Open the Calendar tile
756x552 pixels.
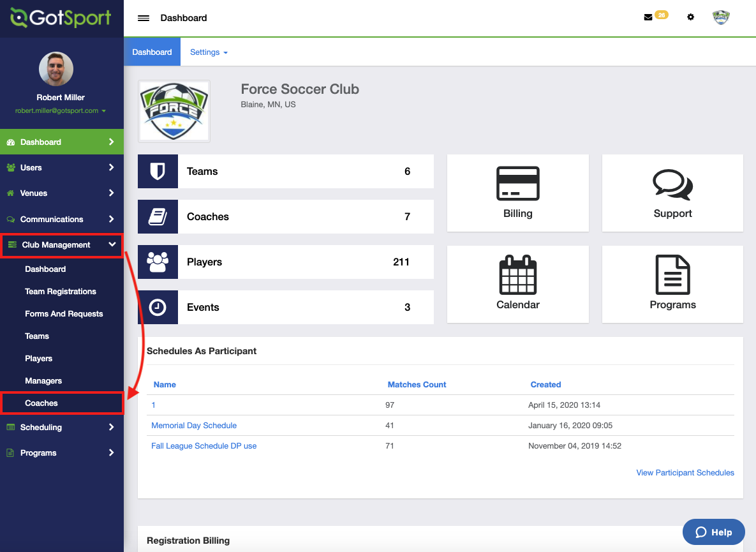[518, 284]
